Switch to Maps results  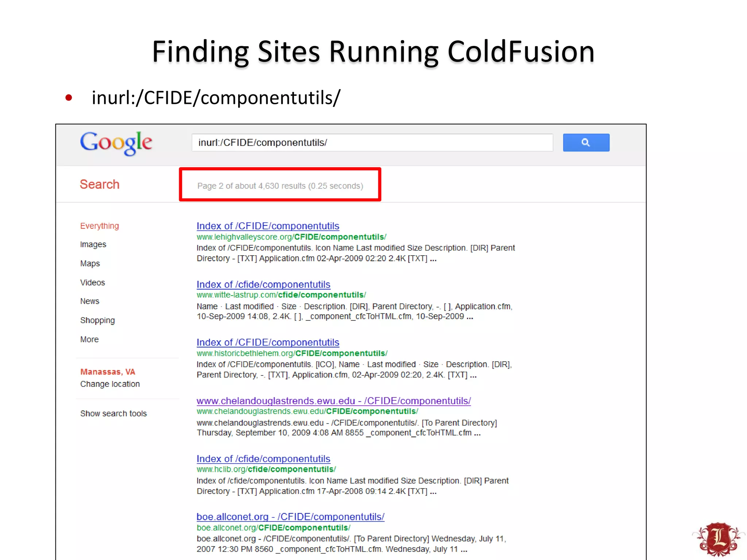click(90, 264)
